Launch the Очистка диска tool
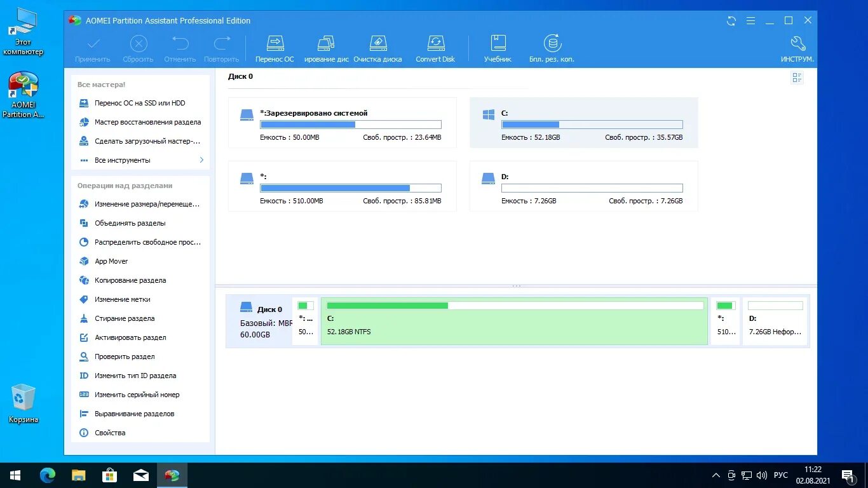This screenshot has width=868, height=488. point(378,48)
